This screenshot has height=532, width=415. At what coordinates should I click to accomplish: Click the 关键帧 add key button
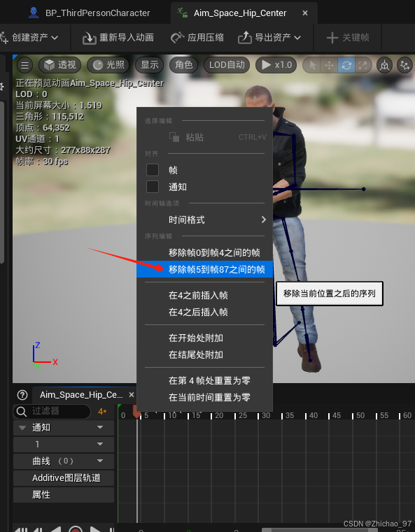pos(348,37)
